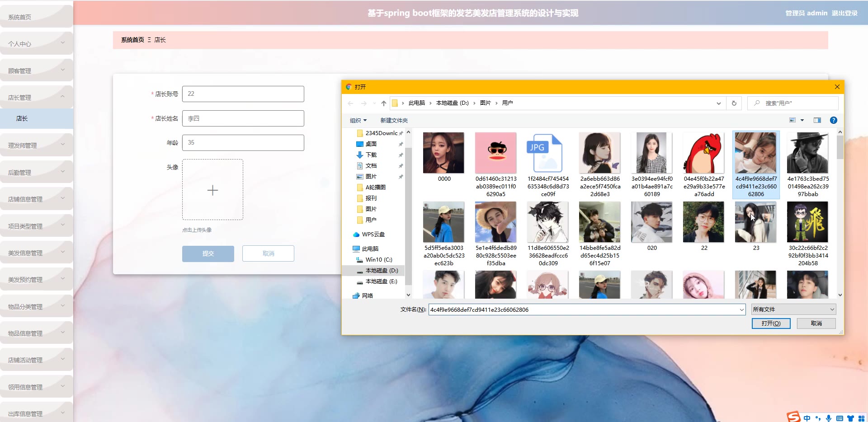The height and width of the screenshot is (422, 868).
Task: Toggle the preview pane icon in file dialog
Action: tap(817, 120)
